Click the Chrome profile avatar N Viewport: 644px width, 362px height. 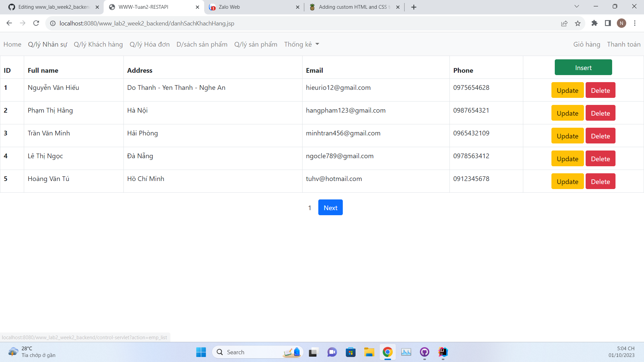tap(622, 23)
